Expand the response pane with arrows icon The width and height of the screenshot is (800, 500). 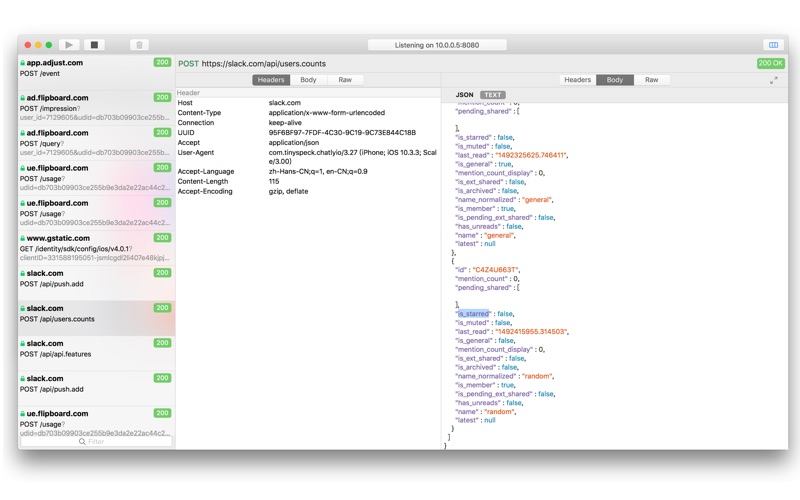click(774, 80)
